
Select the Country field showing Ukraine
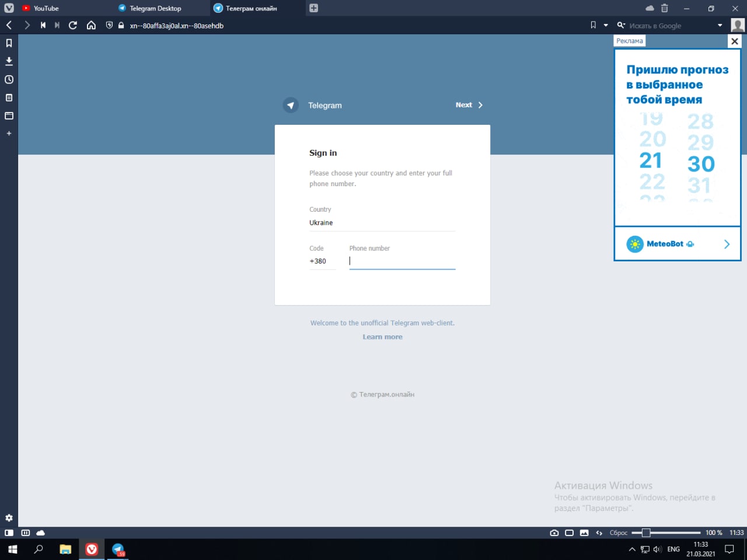point(382,223)
